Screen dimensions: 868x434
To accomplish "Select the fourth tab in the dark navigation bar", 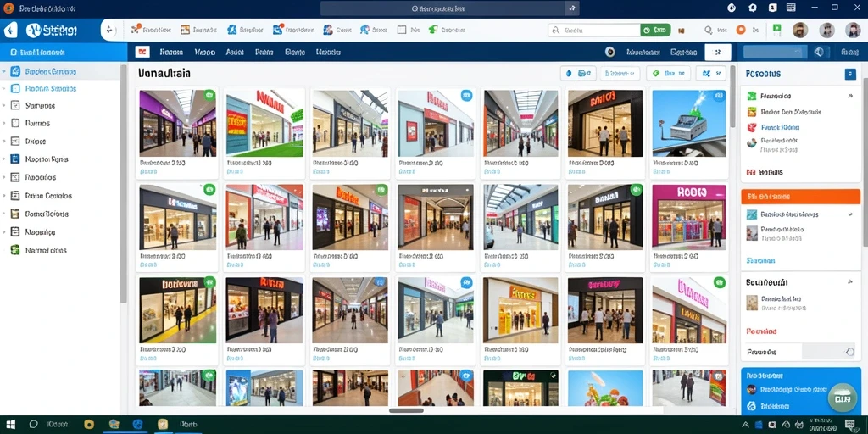I will (x=264, y=52).
